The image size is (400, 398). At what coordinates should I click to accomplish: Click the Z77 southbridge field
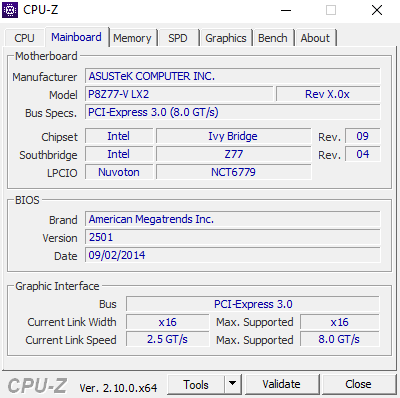click(233, 154)
